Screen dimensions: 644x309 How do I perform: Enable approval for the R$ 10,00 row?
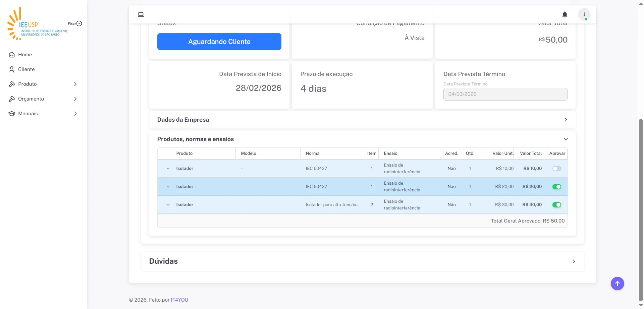557,169
